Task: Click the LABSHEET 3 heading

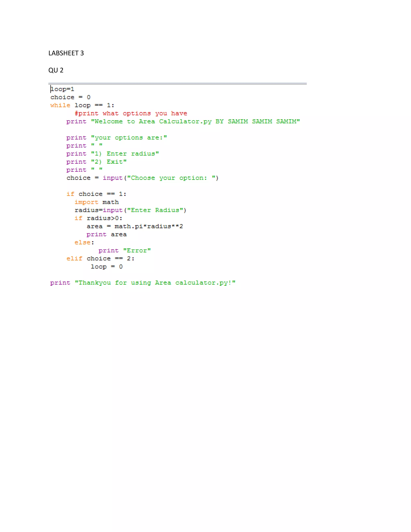Action: (x=66, y=53)
